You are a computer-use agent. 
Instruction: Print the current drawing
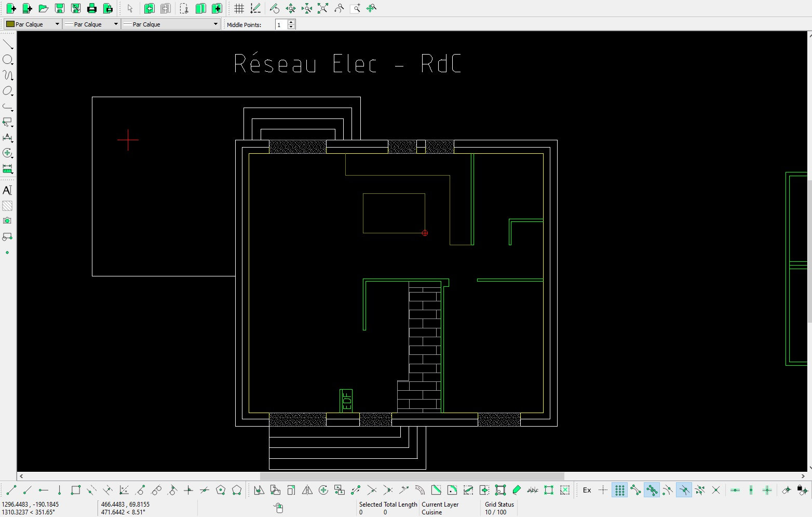click(x=91, y=8)
